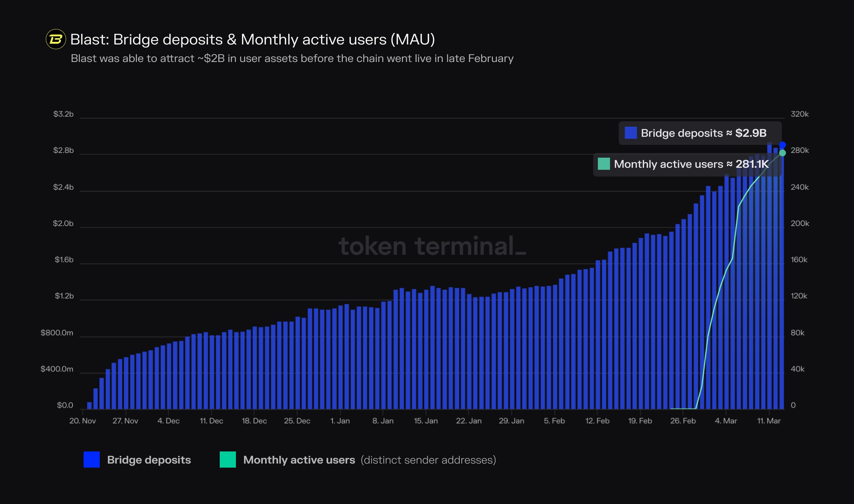This screenshot has width=854, height=504.
Task: Click the 20. Nov date axis label
Action: pos(83,421)
